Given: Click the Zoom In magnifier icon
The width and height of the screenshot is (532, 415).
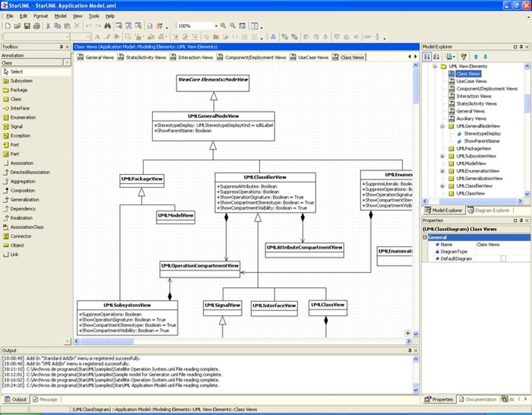Looking at the screenshot, I should 223,26.
